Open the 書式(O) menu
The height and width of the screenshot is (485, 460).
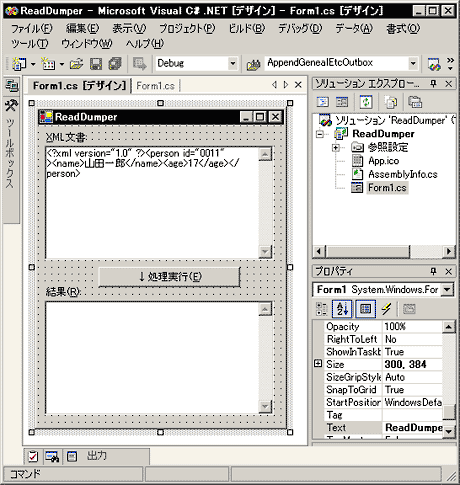click(403, 29)
